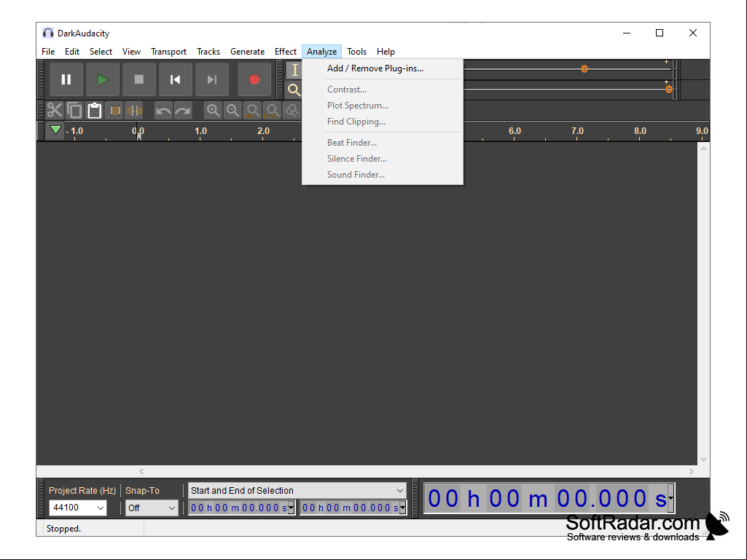The width and height of the screenshot is (747, 560).
Task: Open selection start time format arrow
Action: (291, 508)
